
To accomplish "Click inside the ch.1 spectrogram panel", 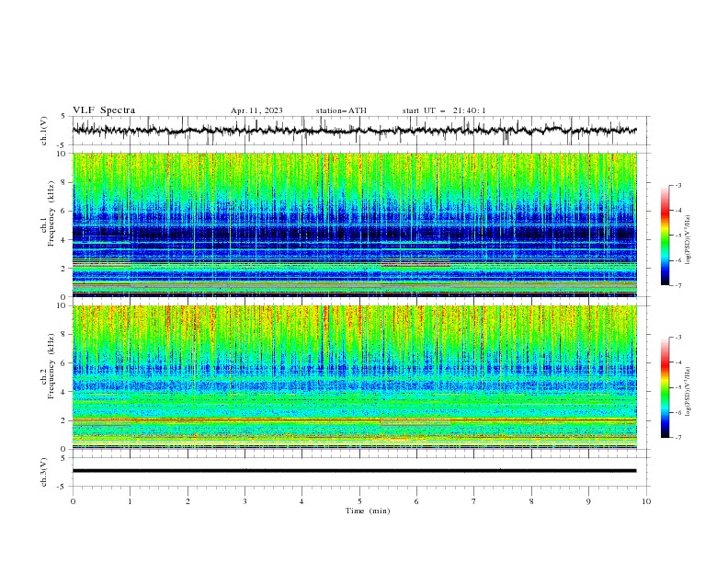I will 354,224.
